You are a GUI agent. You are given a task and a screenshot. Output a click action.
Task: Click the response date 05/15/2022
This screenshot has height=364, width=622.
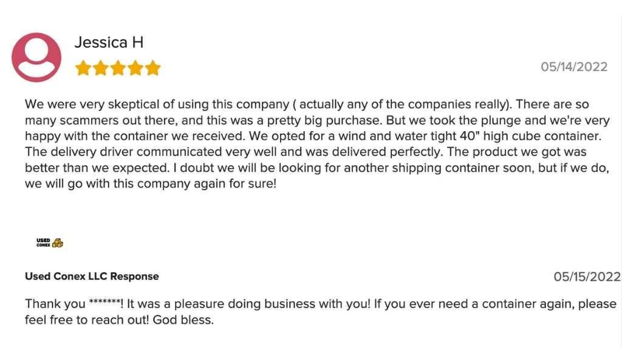(x=587, y=277)
